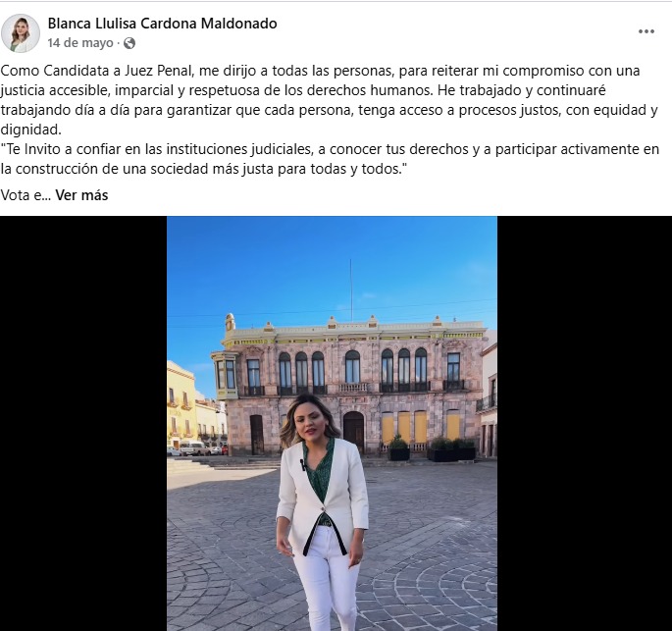The height and width of the screenshot is (631, 672).
Task: Open the "14 de mayo" post timestamp
Action: click(x=80, y=43)
